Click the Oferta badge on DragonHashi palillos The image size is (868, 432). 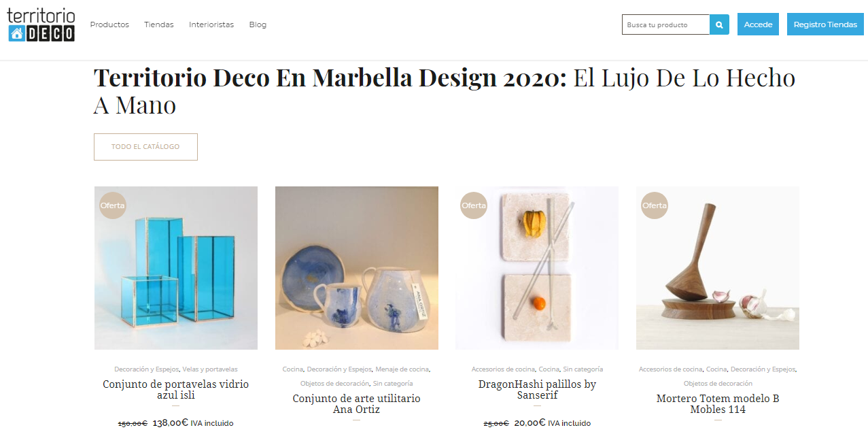point(474,205)
